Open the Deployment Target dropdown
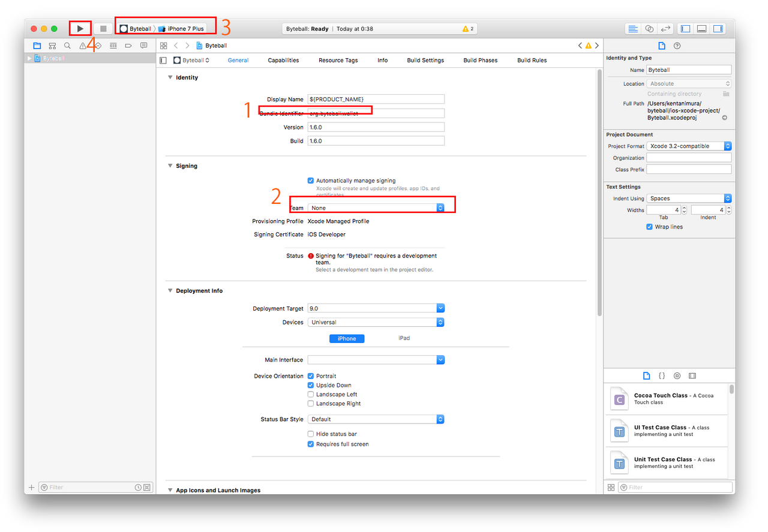Screen dimensions: 768x532 point(376,308)
